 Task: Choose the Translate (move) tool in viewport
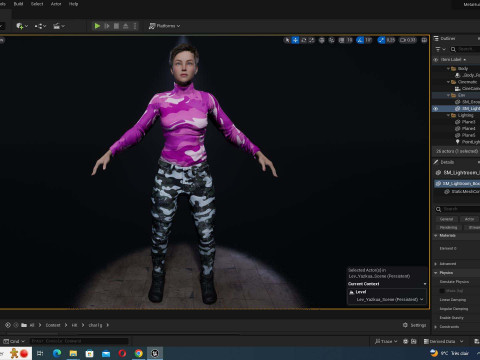pos(295,40)
